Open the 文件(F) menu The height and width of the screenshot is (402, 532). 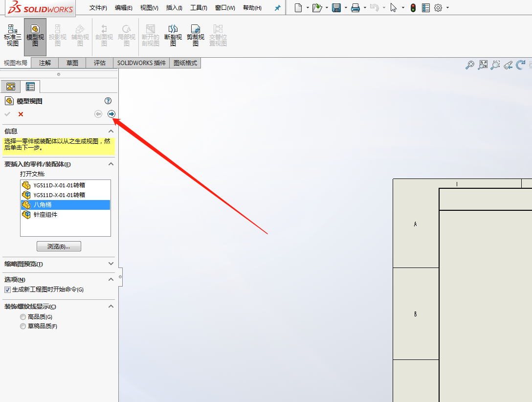[98, 8]
